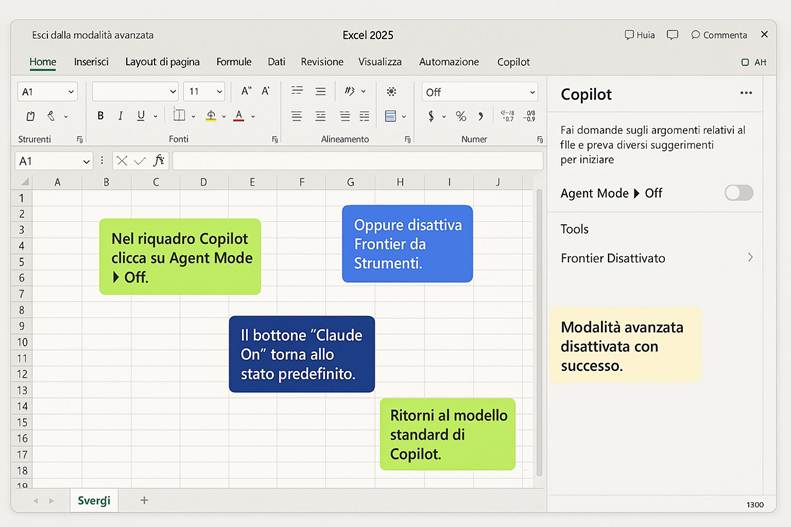Screen dimensions: 791x527
Task: Click the increase font size icon
Action: pyautogui.click(x=246, y=91)
